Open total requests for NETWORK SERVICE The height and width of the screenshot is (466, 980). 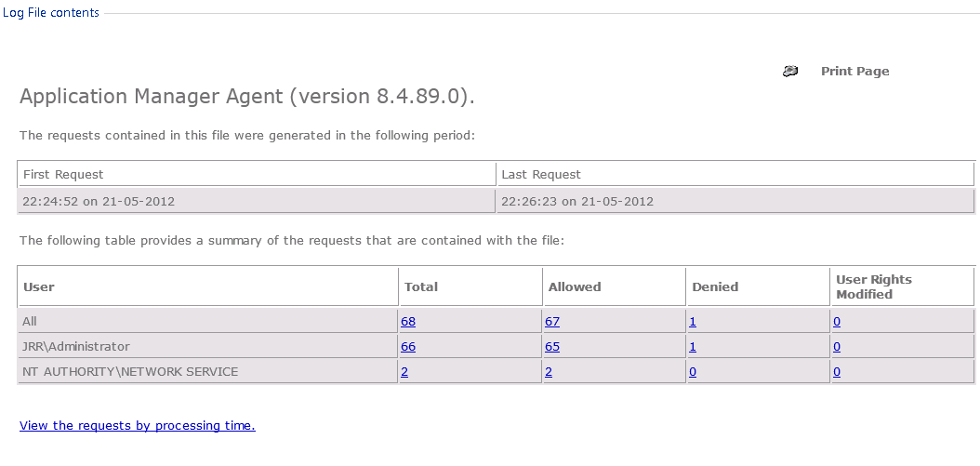(x=404, y=372)
